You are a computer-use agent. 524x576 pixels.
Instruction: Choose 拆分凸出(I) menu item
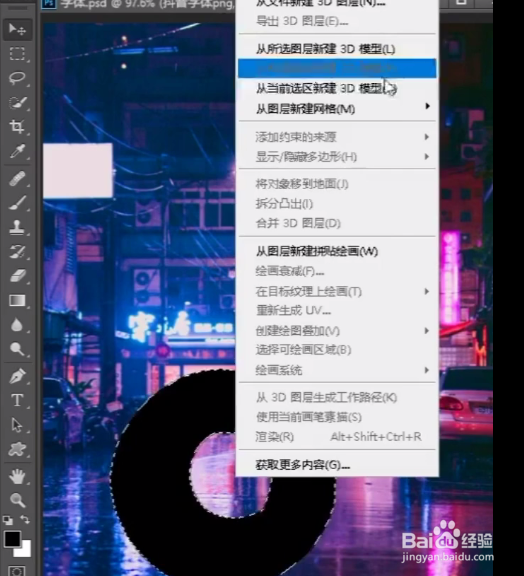point(337,204)
